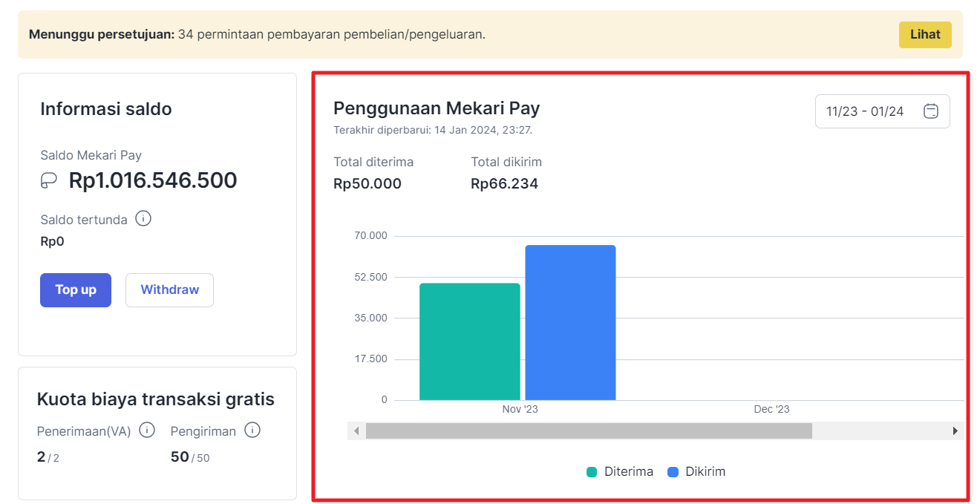Click the Saldo tertunda Rp0 value
The image size is (980, 504).
53,241
